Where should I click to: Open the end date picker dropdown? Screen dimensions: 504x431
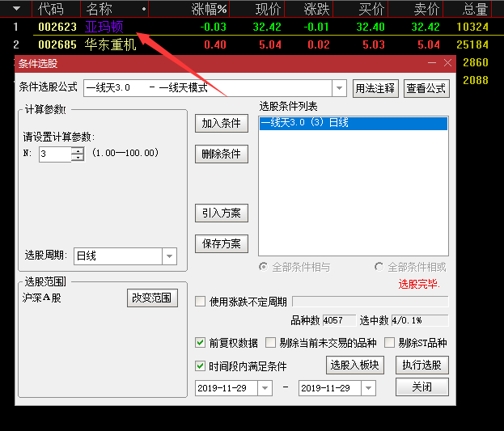click(368, 388)
